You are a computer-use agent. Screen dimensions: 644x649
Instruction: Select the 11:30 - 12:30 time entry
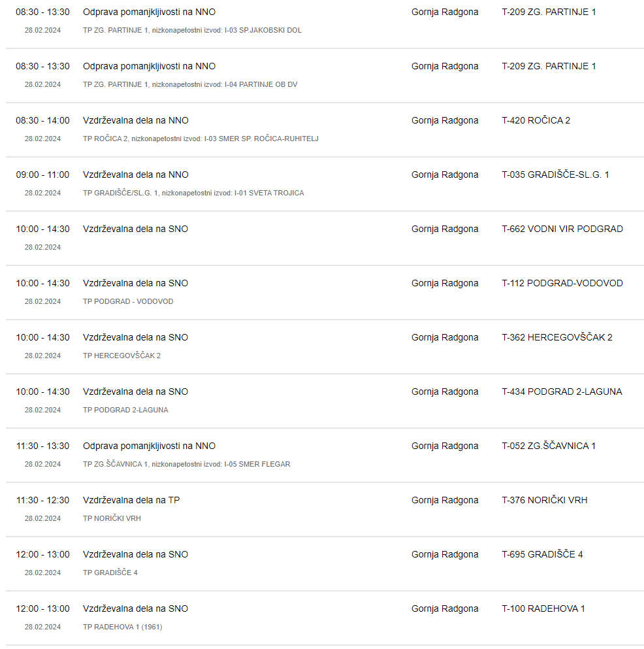tap(42, 500)
